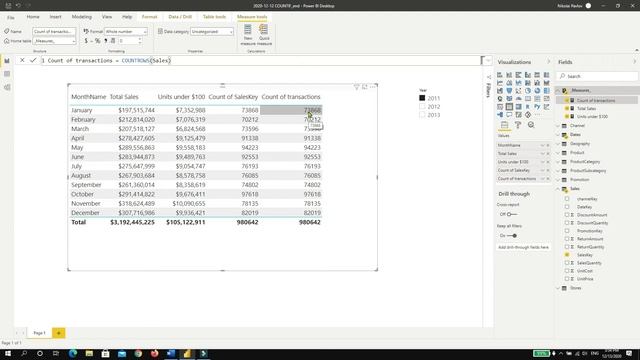Cancel the formula with the X icon
The height and width of the screenshot is (360, 640).
click(22, 60)
